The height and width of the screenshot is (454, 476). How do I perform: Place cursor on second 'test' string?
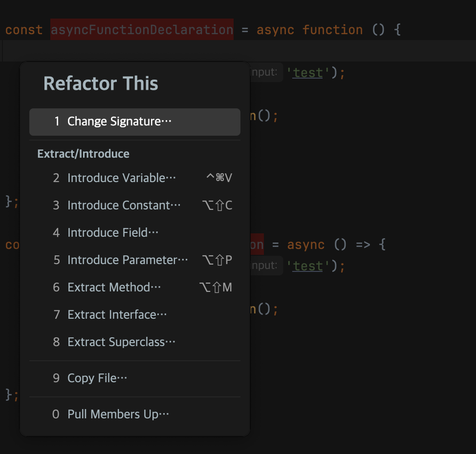tap(308, 266)
